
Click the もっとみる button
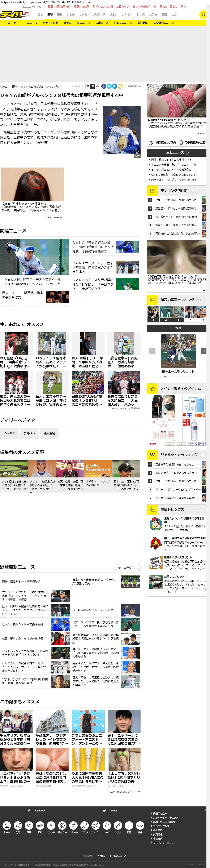(127, 567)
